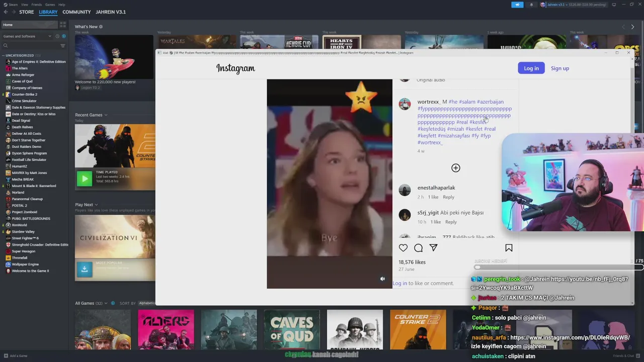Click the #azerbaijan hashtag in caption

(490, 102)
